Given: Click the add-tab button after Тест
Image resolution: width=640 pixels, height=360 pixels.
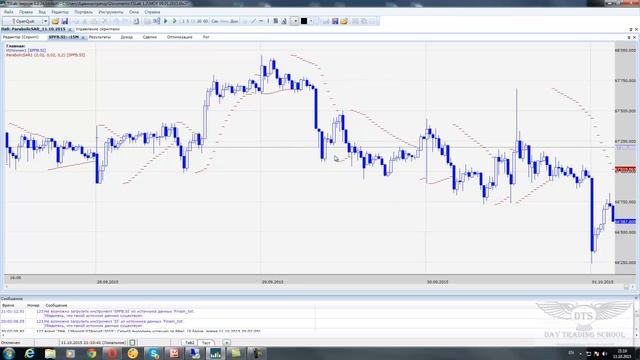Looking at the screenshot, I should point(227,342).
